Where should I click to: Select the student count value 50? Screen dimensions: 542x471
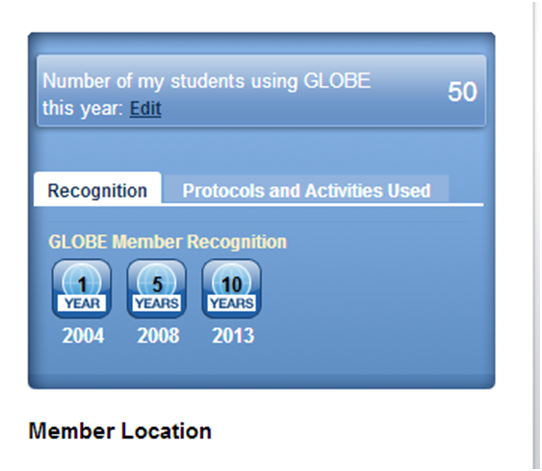[x=462, y=92]
